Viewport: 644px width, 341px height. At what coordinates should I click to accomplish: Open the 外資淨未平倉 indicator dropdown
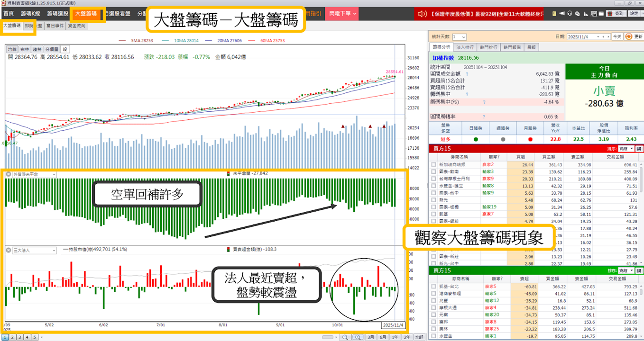(x=54, y=174)
